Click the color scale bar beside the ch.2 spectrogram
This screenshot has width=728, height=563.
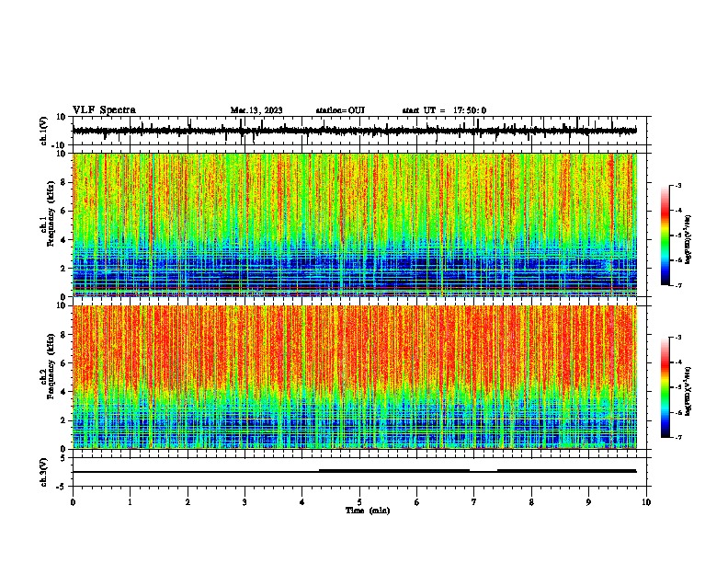click(665, 387)
